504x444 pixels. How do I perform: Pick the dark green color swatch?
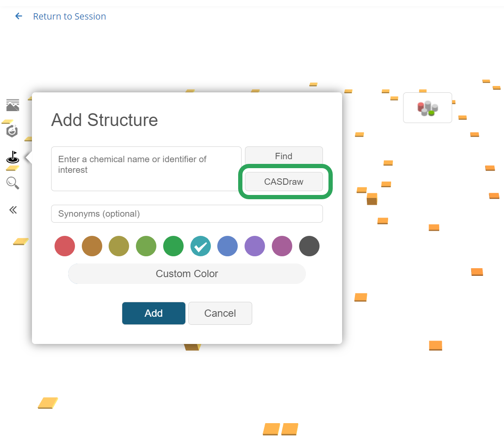point(173,246)
